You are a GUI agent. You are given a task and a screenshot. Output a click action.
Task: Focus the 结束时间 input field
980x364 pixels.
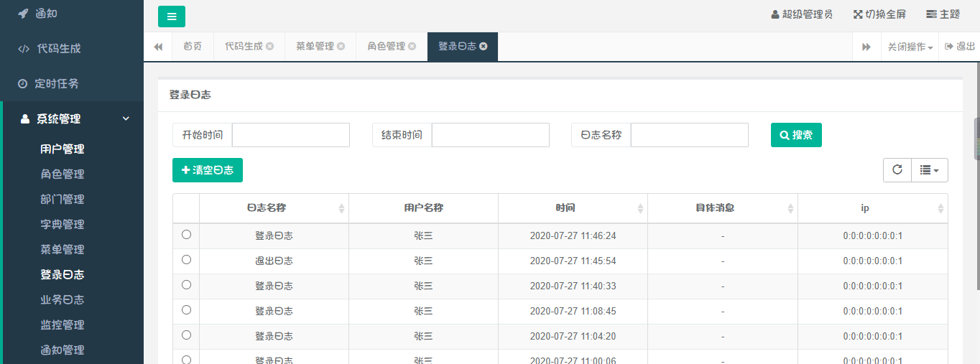click(491, 135)
